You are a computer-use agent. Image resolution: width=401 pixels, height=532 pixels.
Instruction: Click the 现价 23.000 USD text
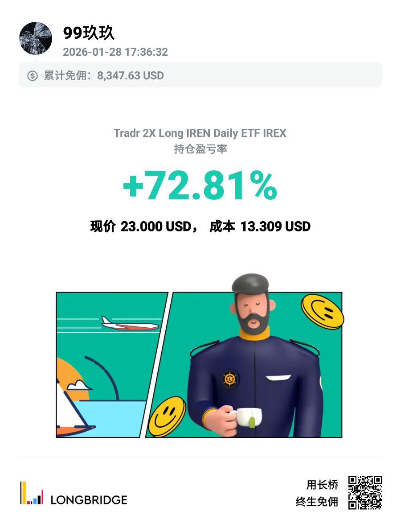(x=141, y=227)
